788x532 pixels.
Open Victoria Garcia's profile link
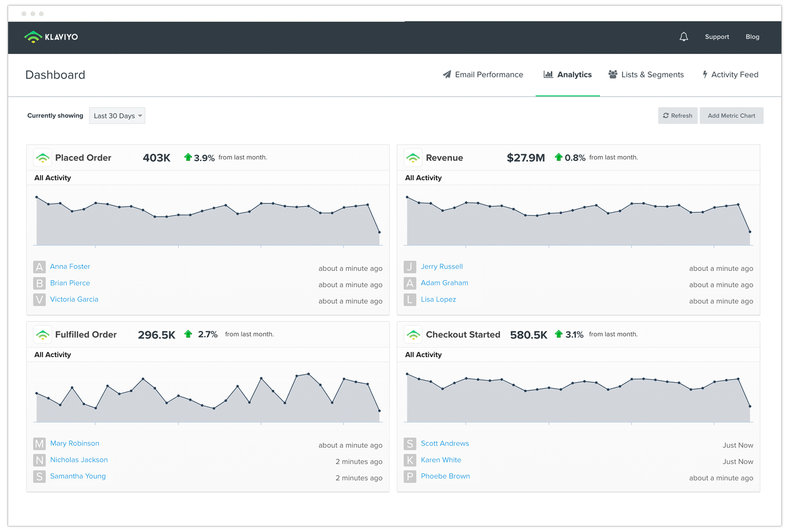74,299
